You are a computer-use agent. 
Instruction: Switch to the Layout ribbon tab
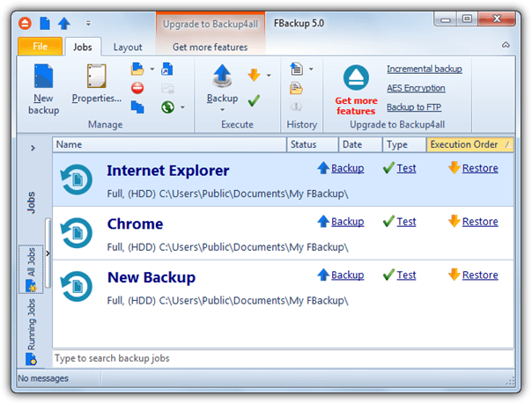click(128, 48)
